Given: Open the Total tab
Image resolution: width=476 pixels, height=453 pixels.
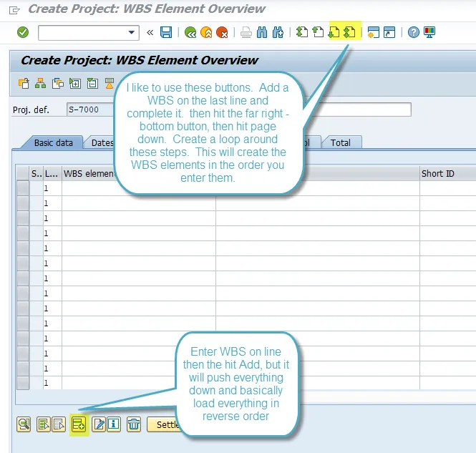Looking at the screenshot, I should click(341, 142).
